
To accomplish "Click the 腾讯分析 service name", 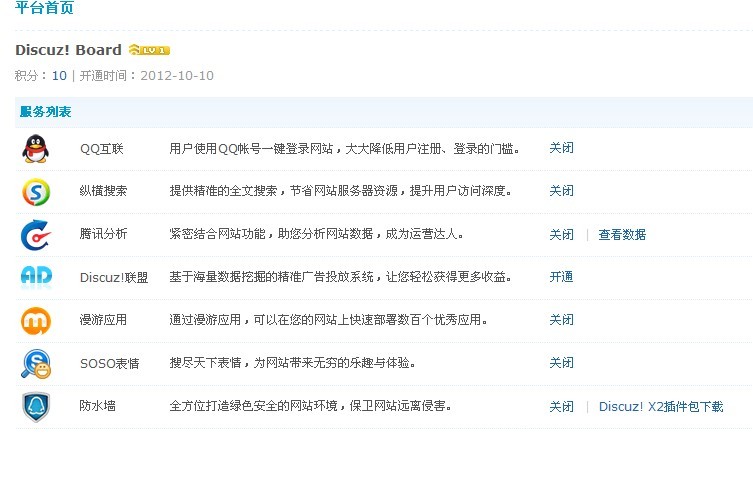I will pyautogui.click(x=103, y=234).
